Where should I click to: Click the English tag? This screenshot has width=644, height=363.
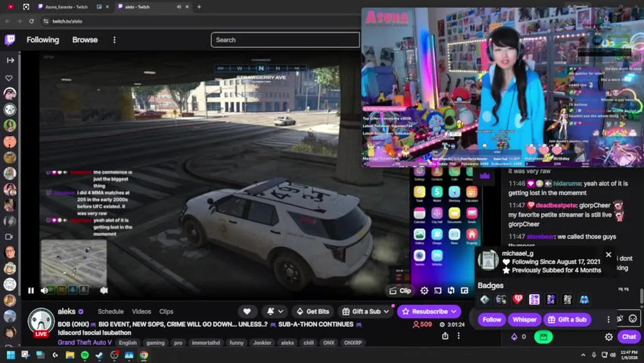pyautogui.click(x=128, y=343)
